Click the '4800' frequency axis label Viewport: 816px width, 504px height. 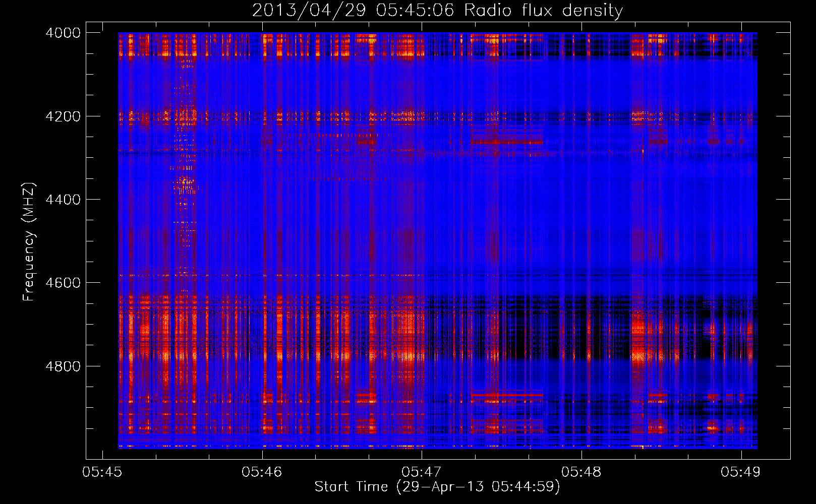pyautogui.click(x=63, y=366)
